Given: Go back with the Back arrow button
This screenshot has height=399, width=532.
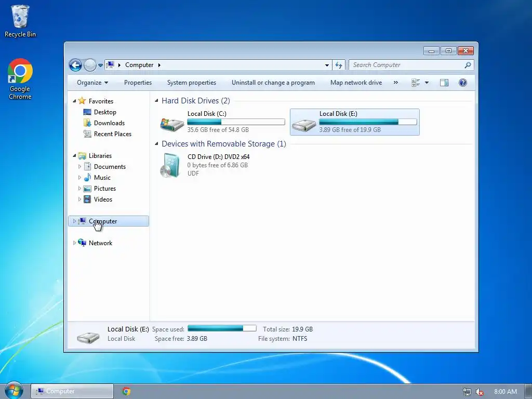Looking at the screenshot, I should (75, 65).
